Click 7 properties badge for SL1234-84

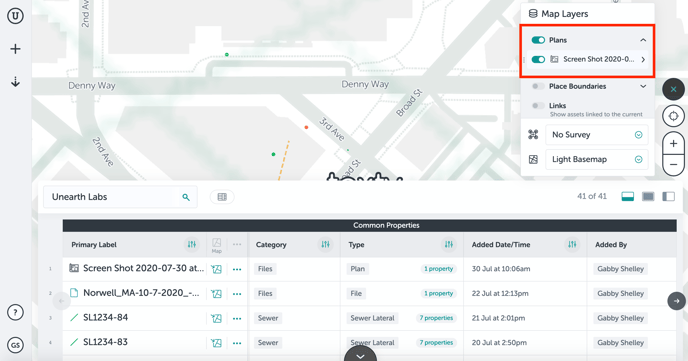[x=436, y=318]
